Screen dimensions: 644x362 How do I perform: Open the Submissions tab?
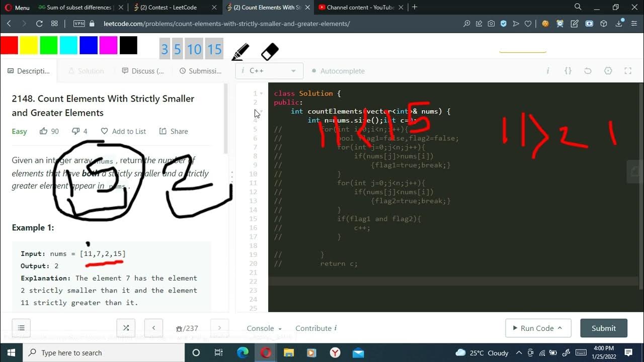tap(200, 71)
